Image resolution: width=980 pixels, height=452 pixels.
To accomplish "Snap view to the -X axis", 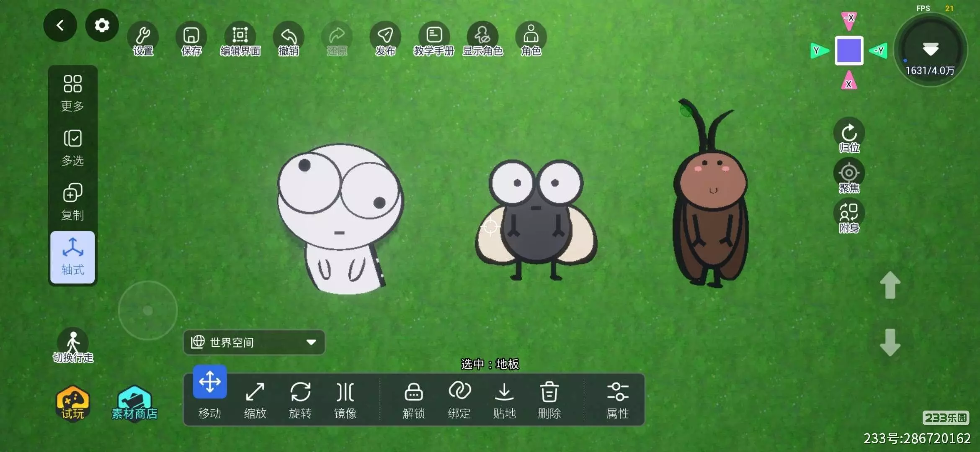I will pos(849,21).
